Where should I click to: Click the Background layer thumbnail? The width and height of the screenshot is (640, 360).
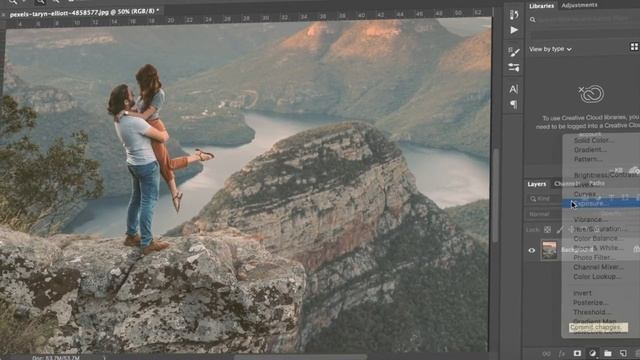tap(549, 250)
